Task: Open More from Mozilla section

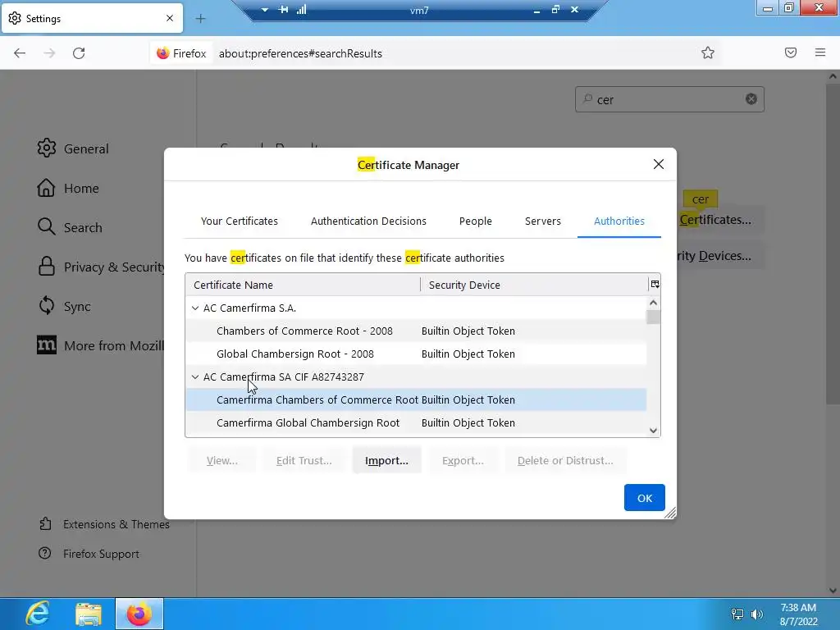Action: pos(101,345)
